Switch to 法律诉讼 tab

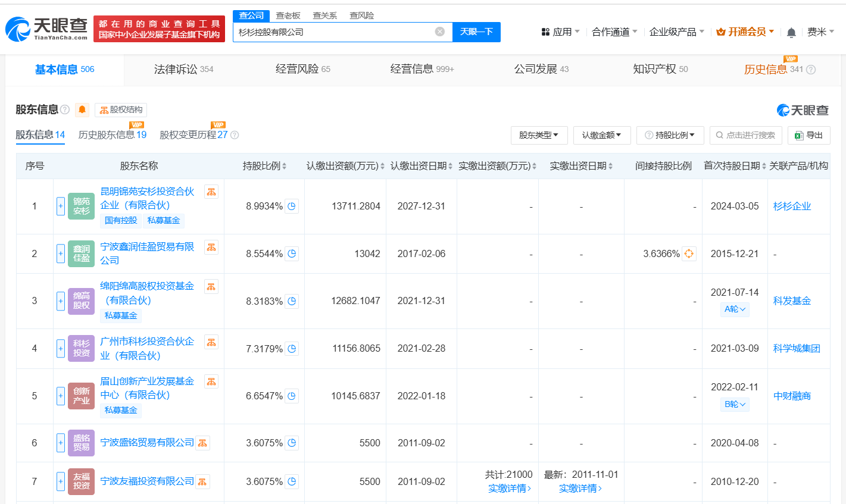coord(183,70)
